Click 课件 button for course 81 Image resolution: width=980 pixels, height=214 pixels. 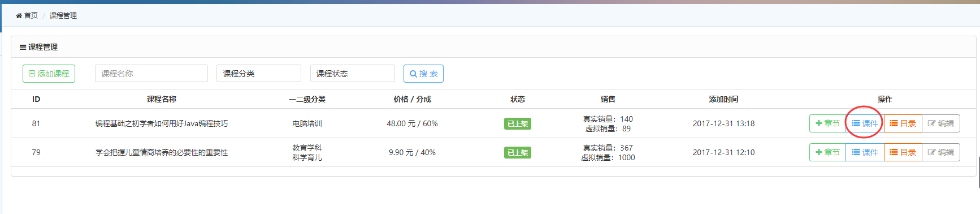tap(865, 123)
